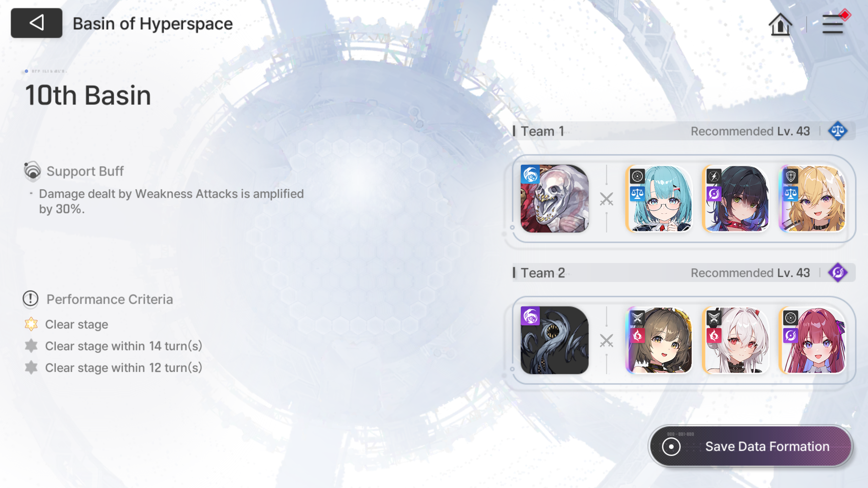Tap the grey star for 14 turns criterion
Screen dimensions: 868x488
coord(31,346)
